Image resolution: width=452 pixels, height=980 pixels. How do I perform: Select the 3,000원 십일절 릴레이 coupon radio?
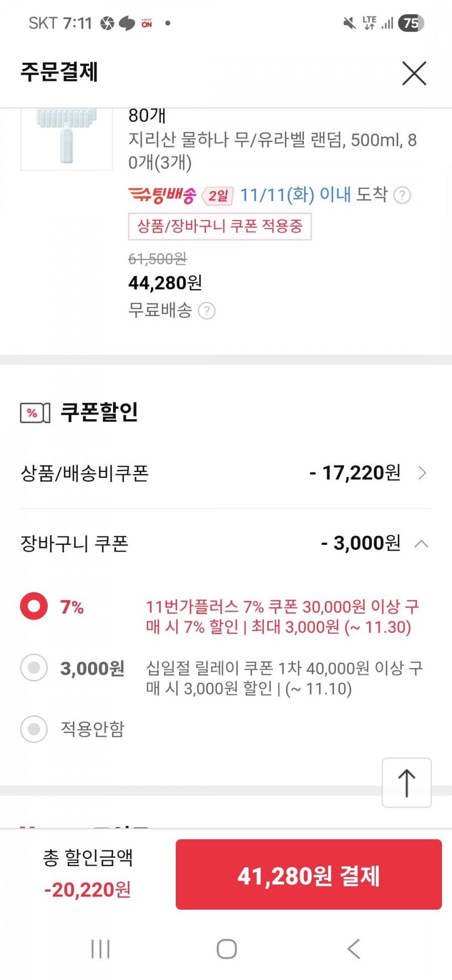pos(34,668)
